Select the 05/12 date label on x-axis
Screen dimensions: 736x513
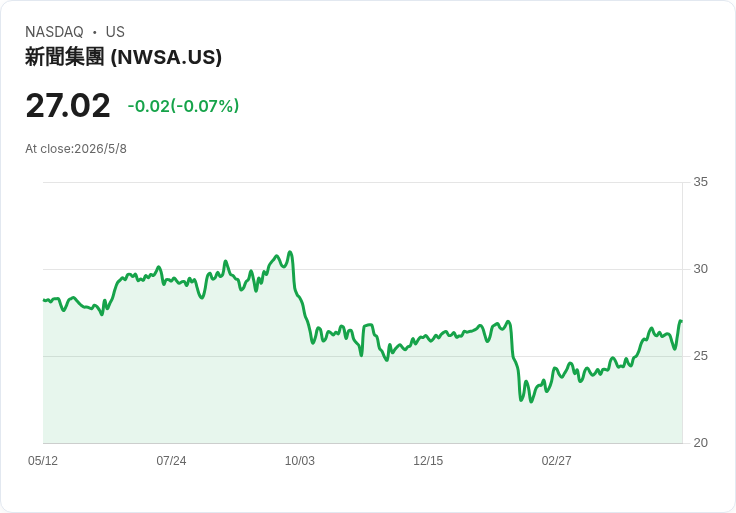pyautogui.click(x=43, y=460)
